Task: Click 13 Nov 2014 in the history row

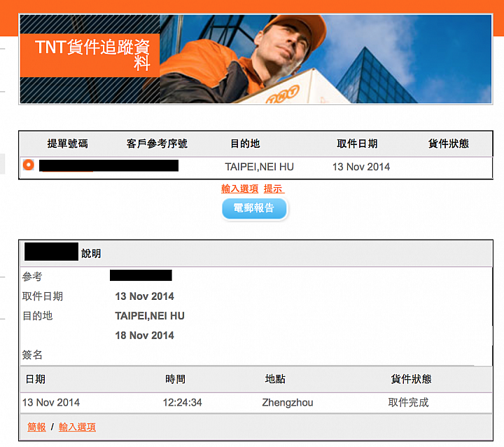Action: tap(51, 402)
